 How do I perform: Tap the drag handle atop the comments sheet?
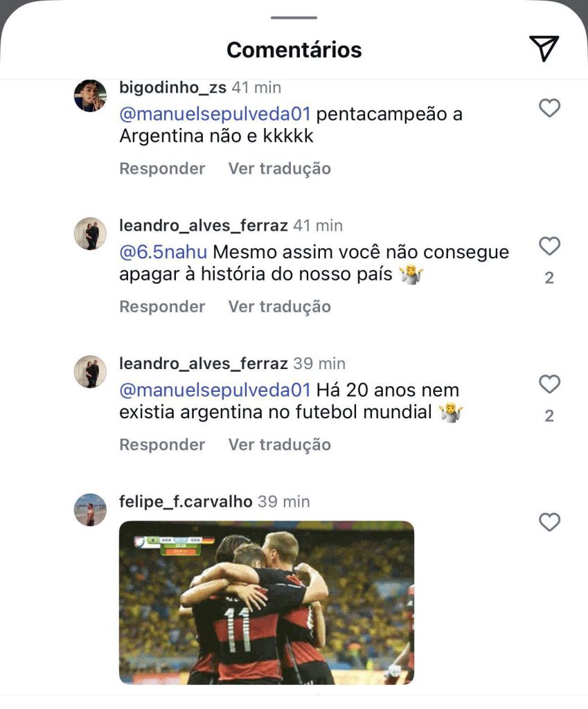tap(294, 17)
